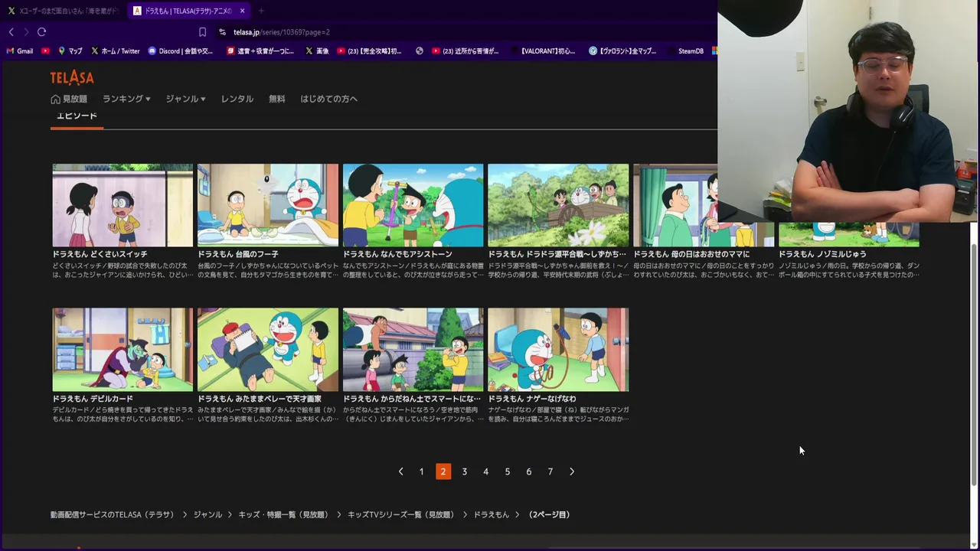Open 【ヴァロラント】全マップ bookmark
Viewport: 980px width, 551px height.
click(622, 51)
